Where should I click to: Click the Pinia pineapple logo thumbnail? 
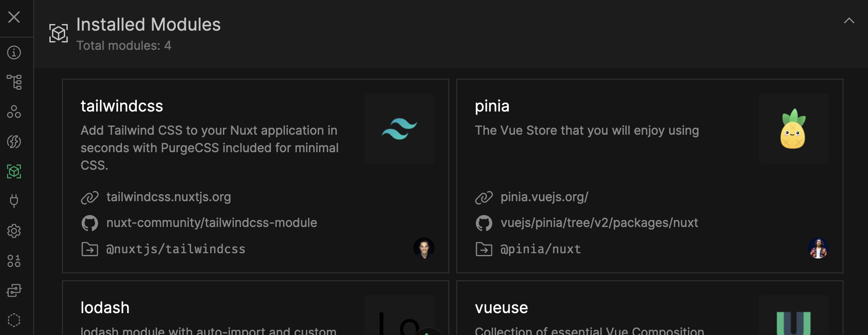(x=793, y=129)
